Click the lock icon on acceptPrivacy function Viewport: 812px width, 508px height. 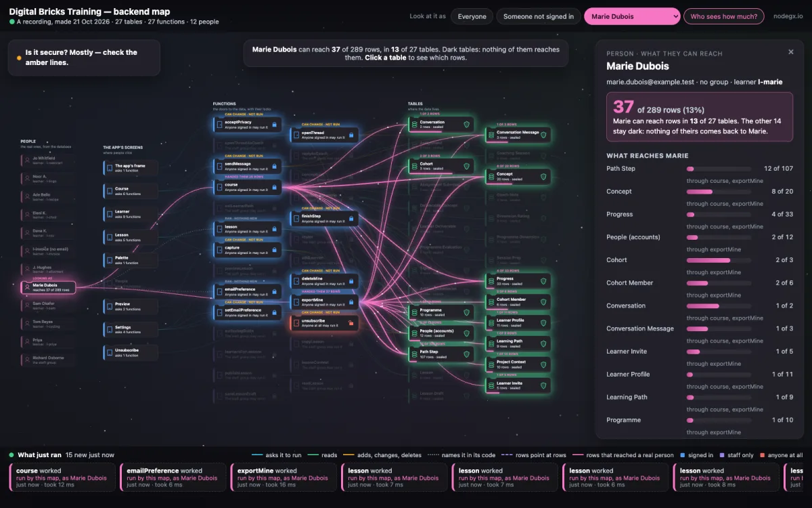274,125
